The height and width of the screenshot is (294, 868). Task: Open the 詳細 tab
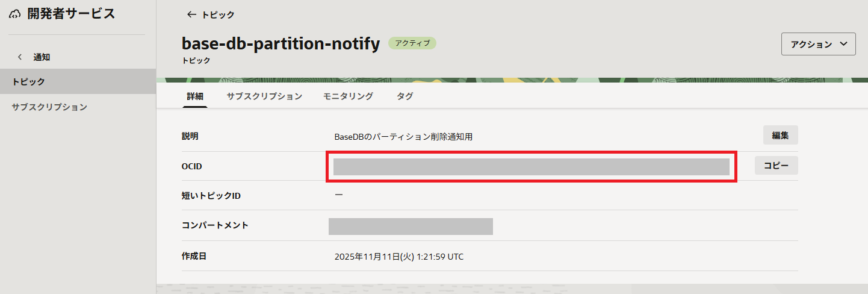(195, 96)
